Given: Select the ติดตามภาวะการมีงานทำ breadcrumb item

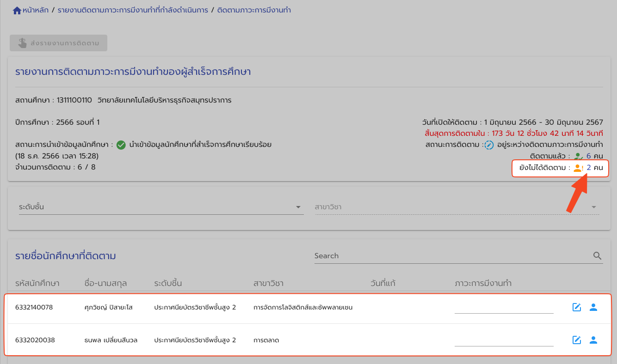Looking at the screenshot, I should pyautogui.click(x=254, y=10).
